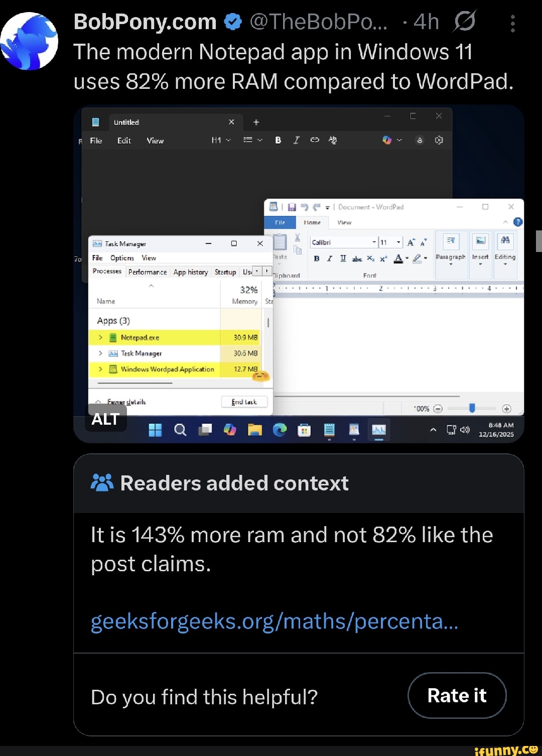The image size is (542, 756).
Task: Click Windows Start button on taskbar
Action: [156, 430]
